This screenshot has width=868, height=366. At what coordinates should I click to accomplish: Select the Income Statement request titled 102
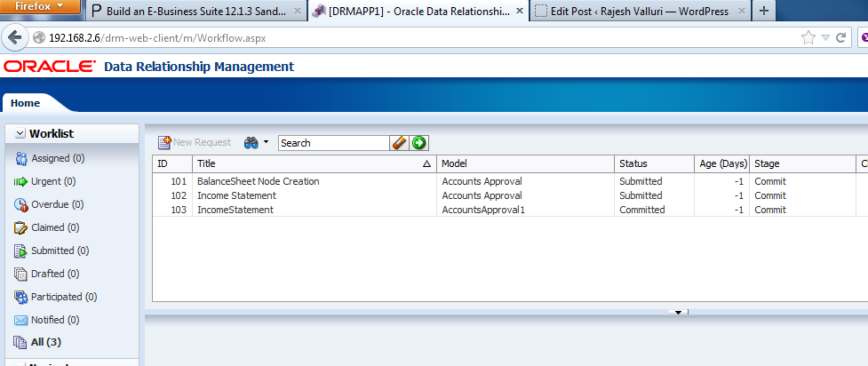[x=236, y=195]
